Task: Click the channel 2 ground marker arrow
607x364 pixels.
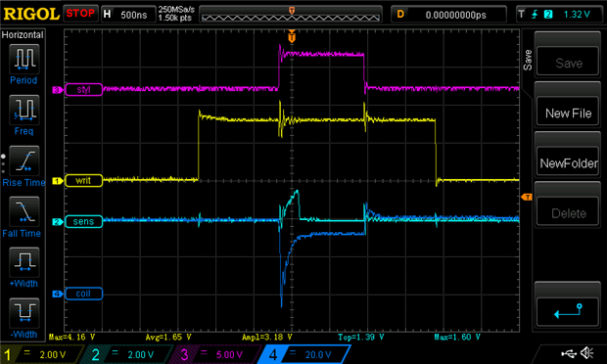Action: pos(58,222)
